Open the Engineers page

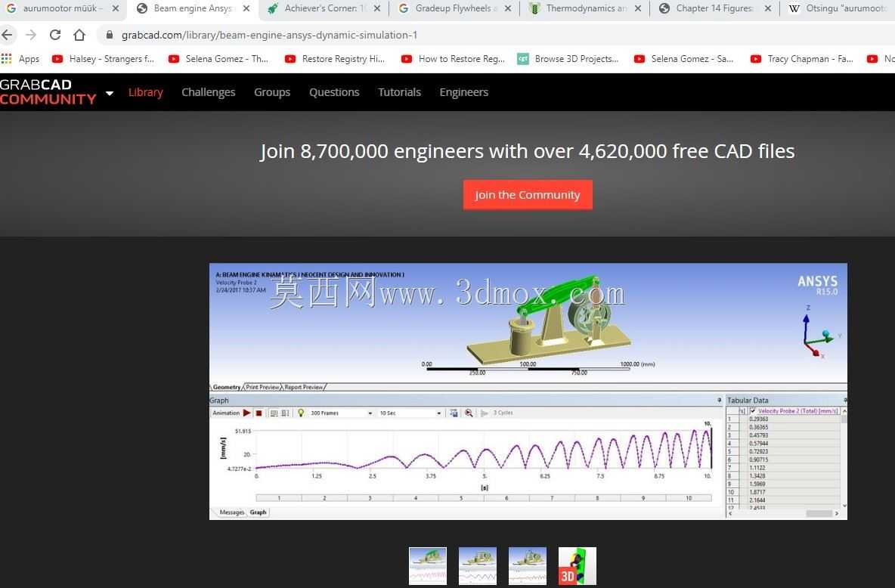tap(463, 92)
